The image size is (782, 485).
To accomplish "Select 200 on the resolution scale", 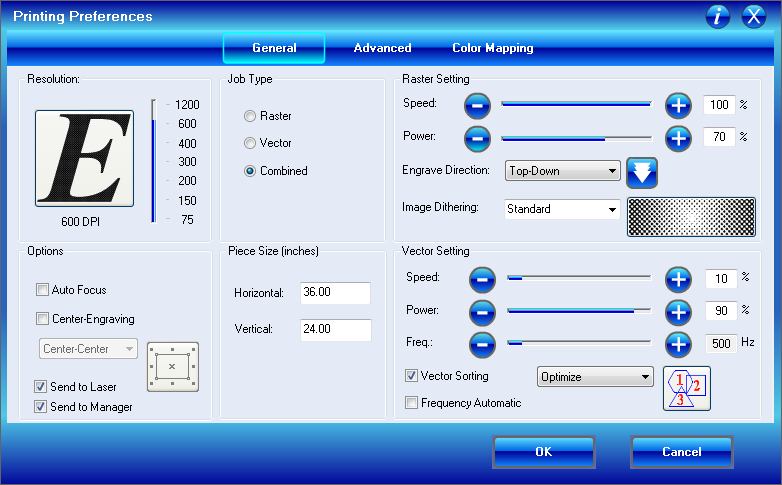I will point(187,181).
